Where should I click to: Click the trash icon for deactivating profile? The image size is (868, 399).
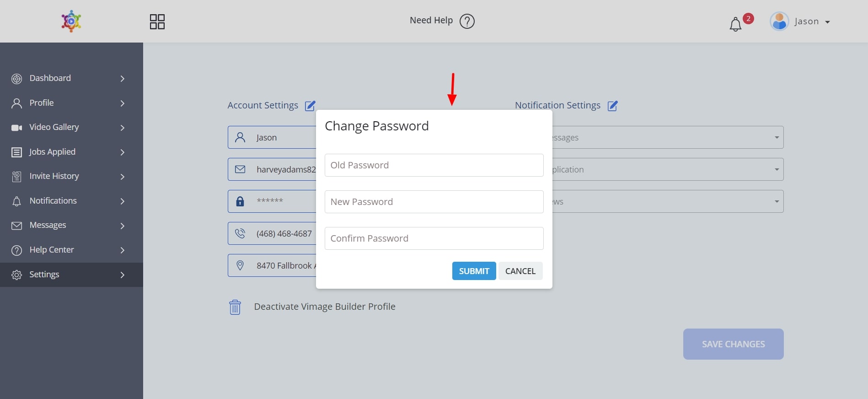235,307
